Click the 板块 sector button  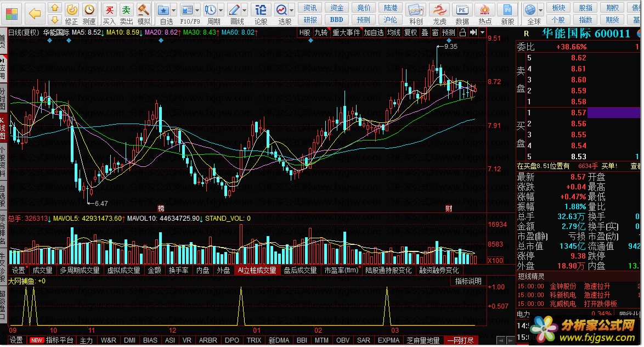[x=558, y=8]
